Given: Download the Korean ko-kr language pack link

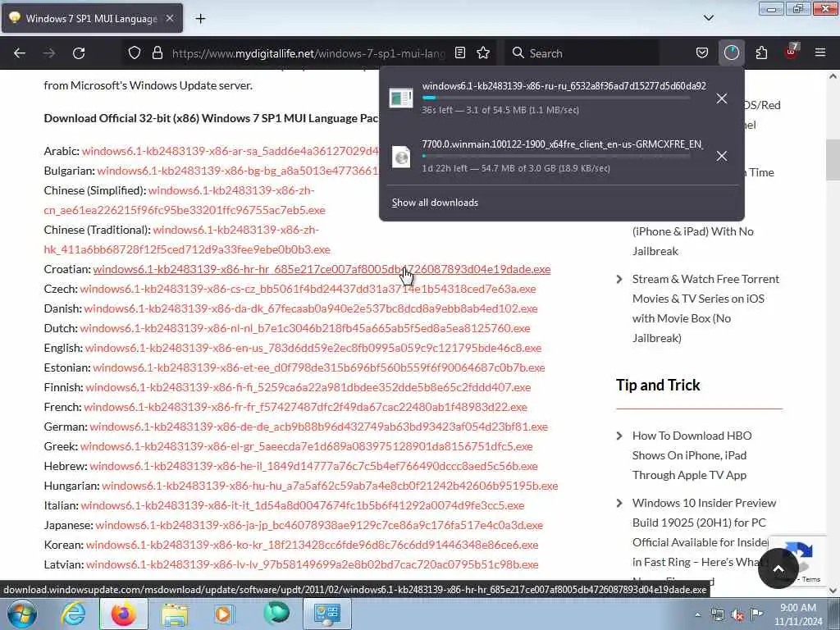Looking at the screenshot, I should pos(313,545).
